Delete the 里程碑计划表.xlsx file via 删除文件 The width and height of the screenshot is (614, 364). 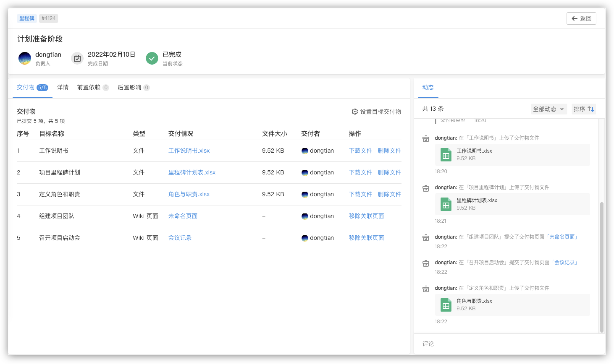[389, 172]
